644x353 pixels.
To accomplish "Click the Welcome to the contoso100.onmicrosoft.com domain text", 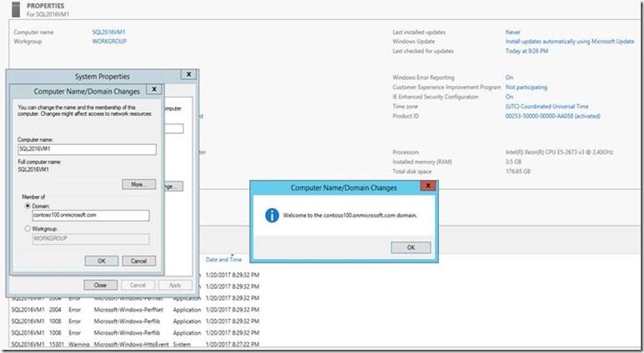I will tap(350, 215).
